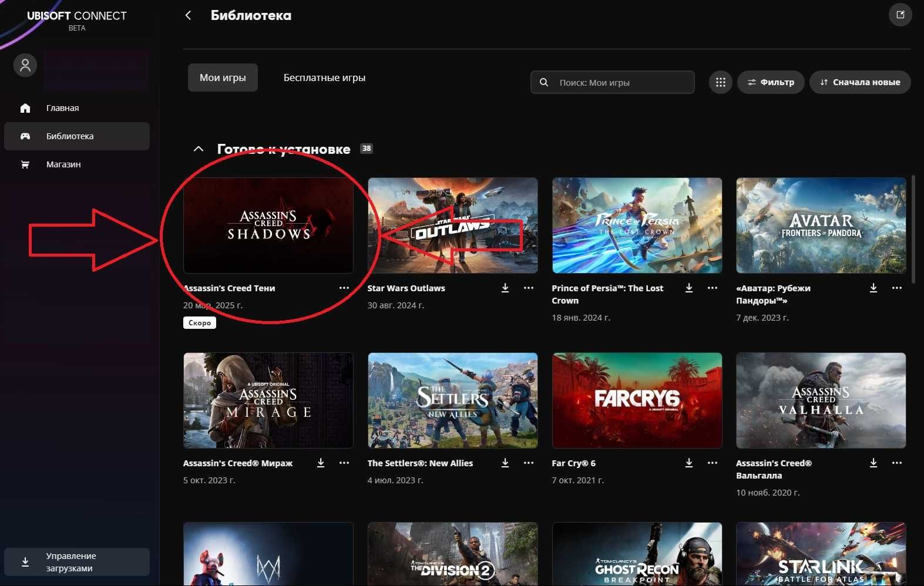Open the user profile avatar
Screen dimensions: 924x586
click(25, 65)
